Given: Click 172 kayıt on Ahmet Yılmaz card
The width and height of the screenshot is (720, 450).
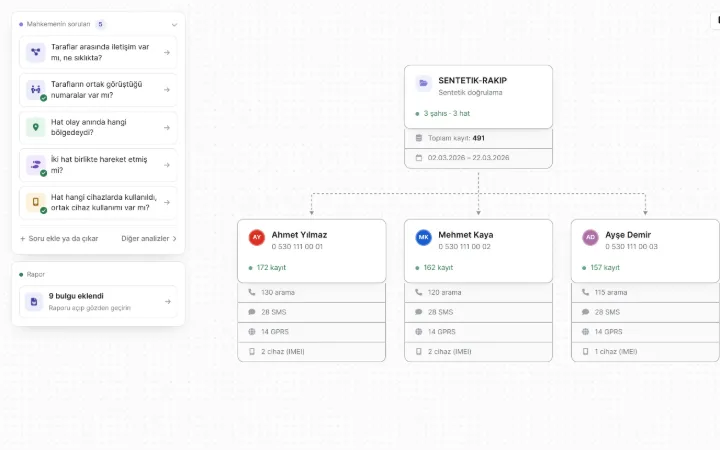Looking at the screenshot, I should tap(267, 267).
